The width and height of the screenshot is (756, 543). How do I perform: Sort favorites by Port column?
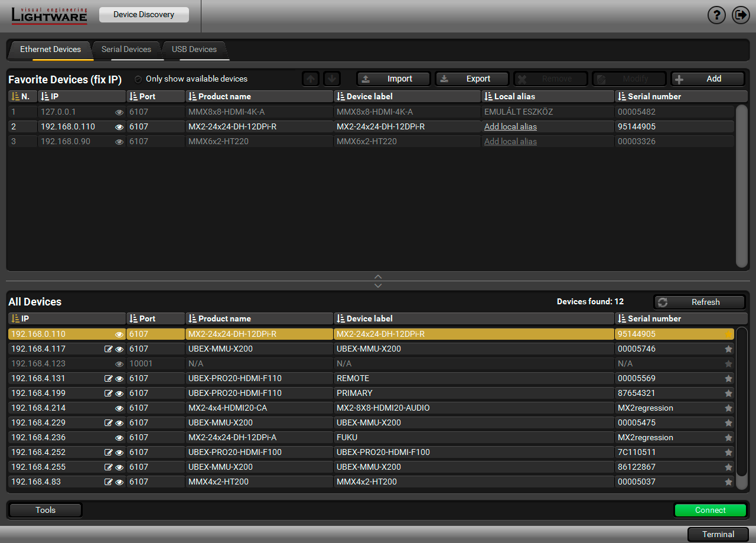[156, 96]
